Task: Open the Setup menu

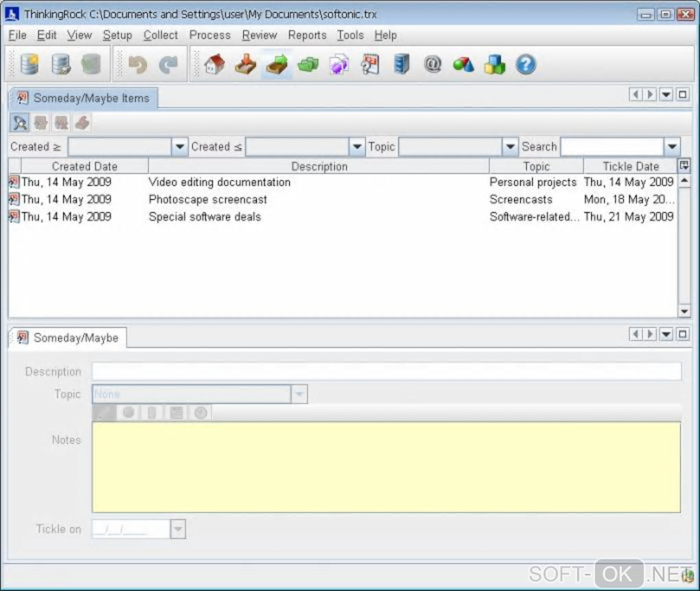Action: [117, 35]
